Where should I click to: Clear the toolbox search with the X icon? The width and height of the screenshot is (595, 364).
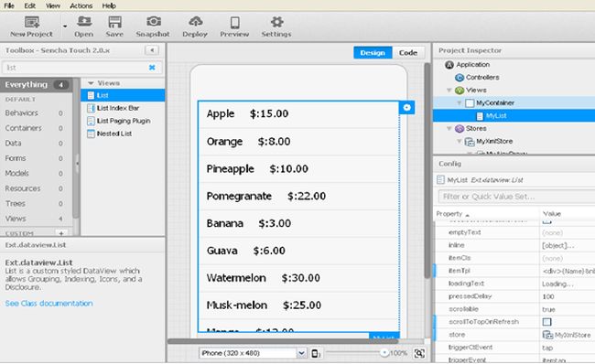pyautogui.click(x=152, y=68)
